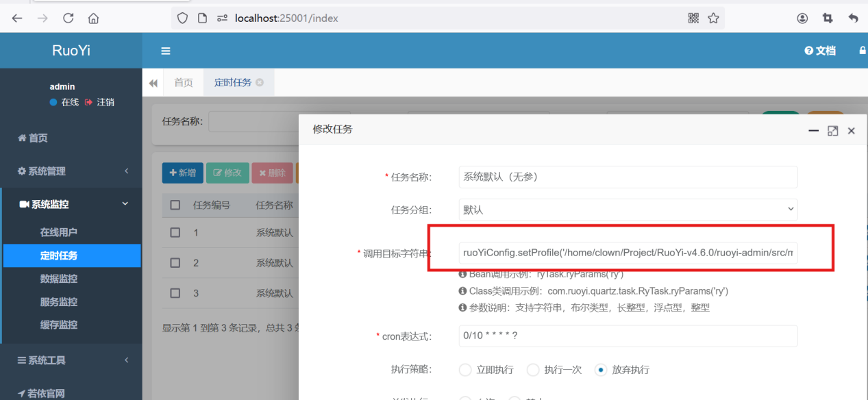
Task: Expand the 系统工具 sidebar menu
Action: tap(71, 360)
